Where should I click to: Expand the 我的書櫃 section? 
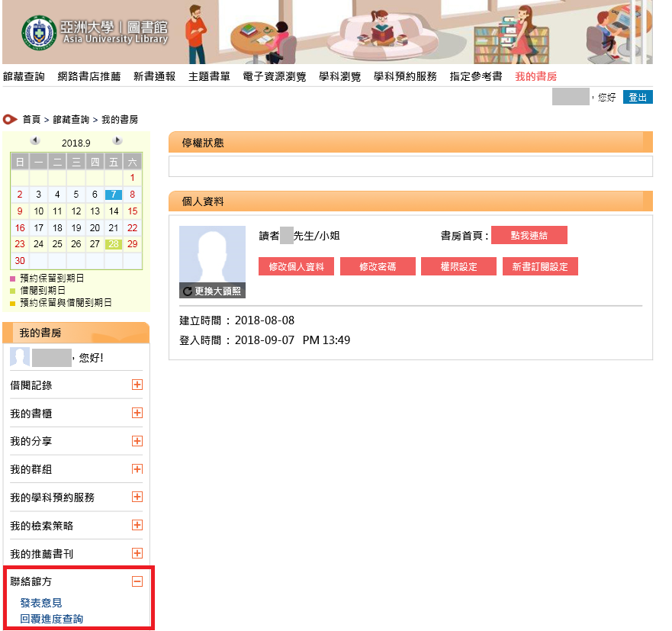tap(137, 414)
